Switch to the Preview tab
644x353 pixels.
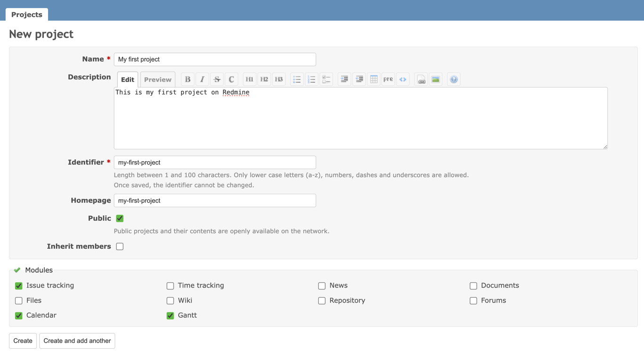pos(157,79)
